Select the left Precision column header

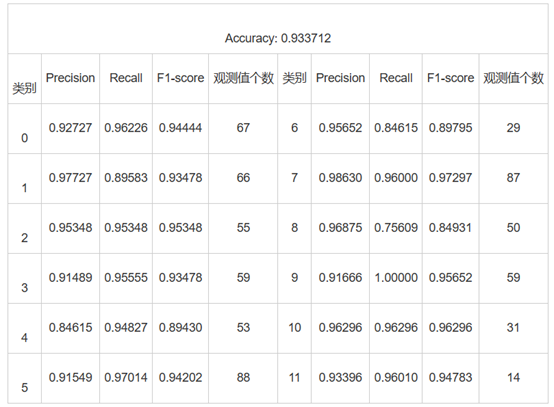[x=70, y=78]
